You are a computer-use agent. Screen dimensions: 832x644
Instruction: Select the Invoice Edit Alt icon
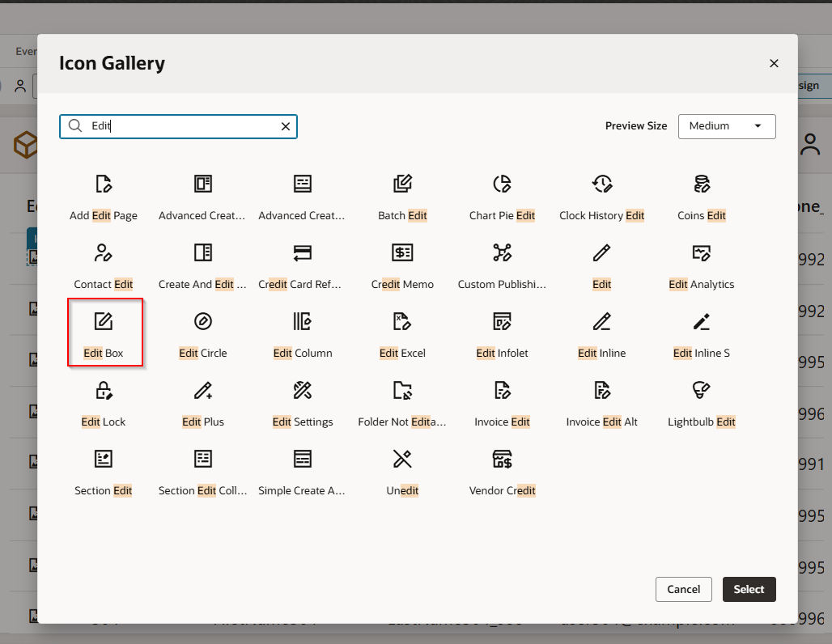(x=601, y=392)
